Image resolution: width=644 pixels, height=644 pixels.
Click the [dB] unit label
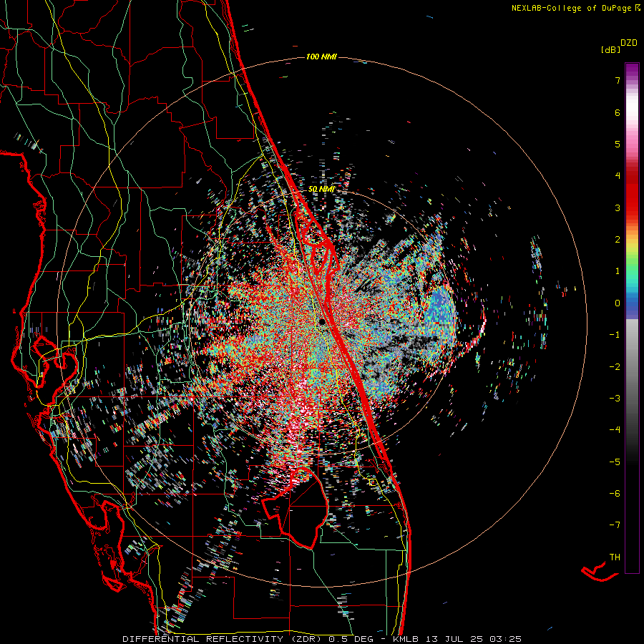[x=610, y=49]
